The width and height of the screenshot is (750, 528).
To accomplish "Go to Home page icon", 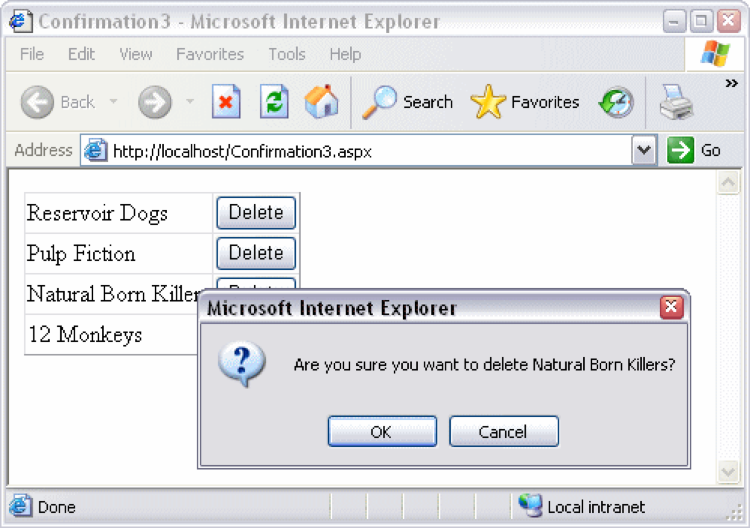I will point(321,102).
